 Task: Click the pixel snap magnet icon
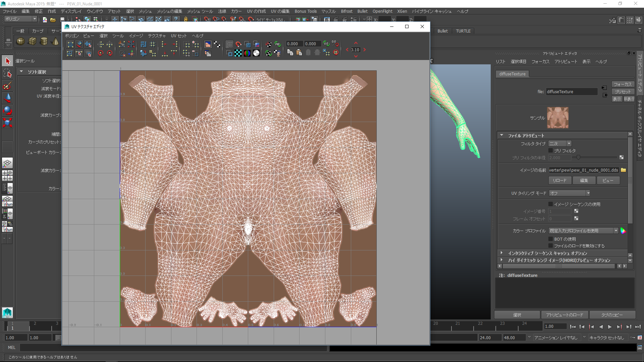pyautogui.click(x=238, y=44)
